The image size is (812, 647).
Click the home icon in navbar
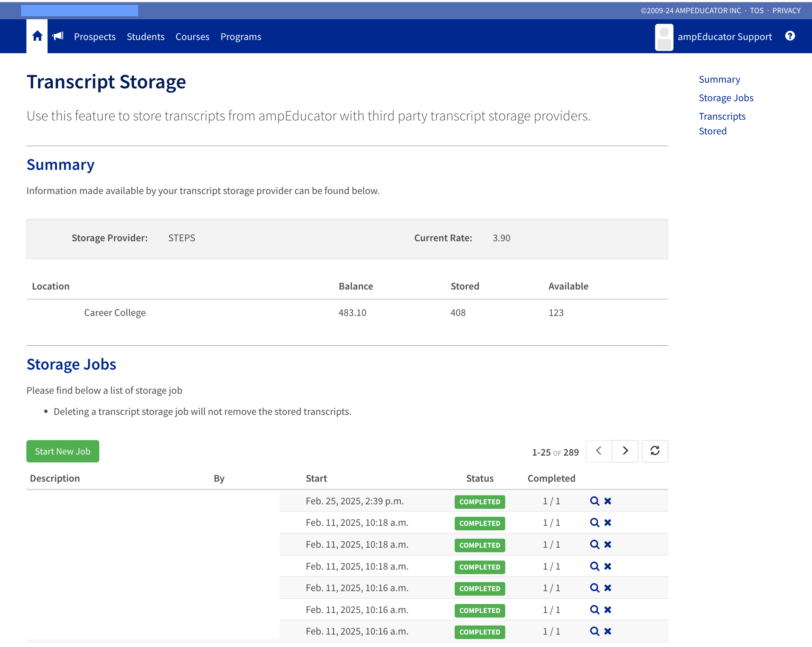37,36
